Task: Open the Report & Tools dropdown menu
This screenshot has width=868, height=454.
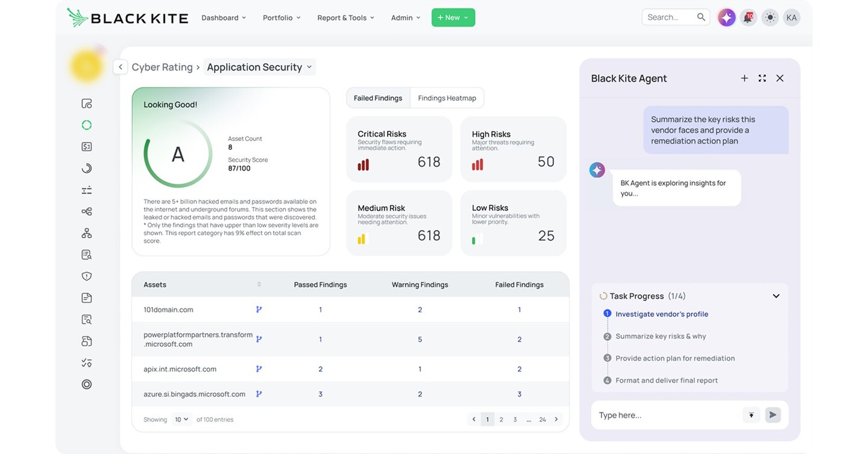Action: point(346,17)
